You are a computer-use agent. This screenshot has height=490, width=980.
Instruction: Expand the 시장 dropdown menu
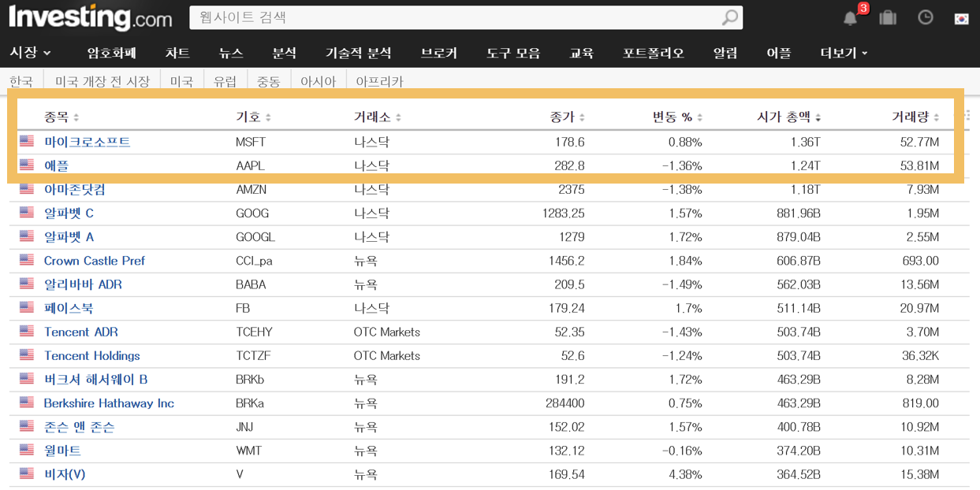click(x=30, y=52)
